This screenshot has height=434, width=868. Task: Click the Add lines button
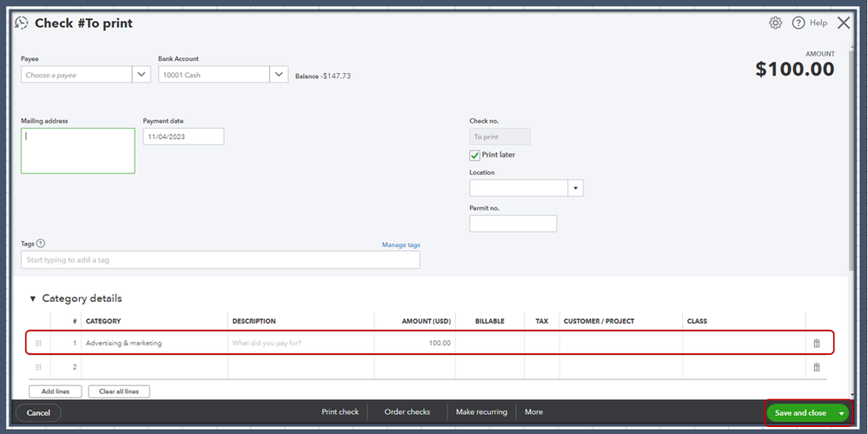click(x=56, y=391)
